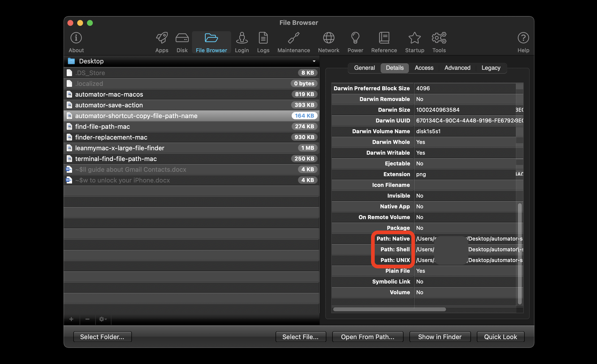The image size is (597, 364).
Task: Click the Quick Look button
Action: [x=500, y=337]
